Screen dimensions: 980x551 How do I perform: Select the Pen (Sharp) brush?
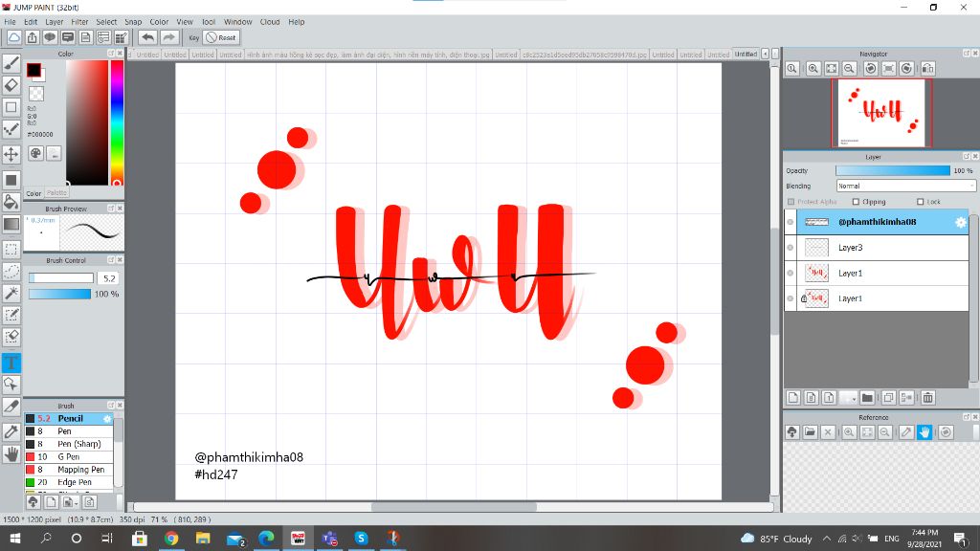pyautogui.click(x=69, y=444)
